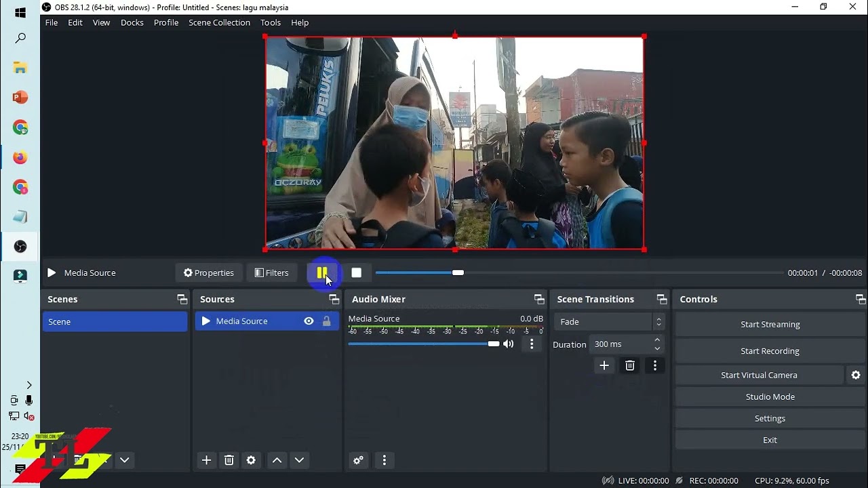The height and width of the screenshot is (488, 868).
Task: Click the video preview canvas
Action: coord(454,142)
